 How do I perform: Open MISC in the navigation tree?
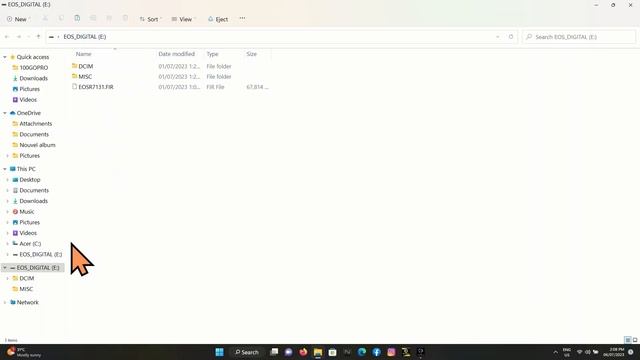[26, 289]
